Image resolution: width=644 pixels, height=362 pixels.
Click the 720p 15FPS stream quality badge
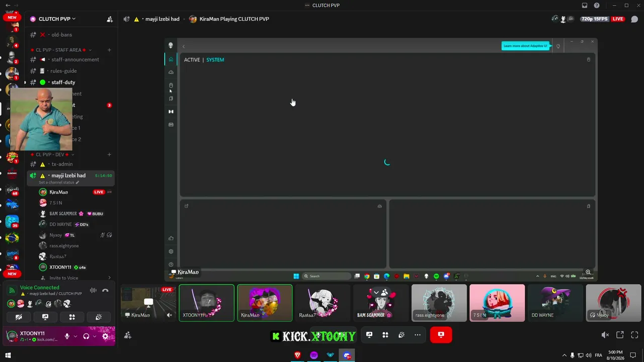click(594, 19)
